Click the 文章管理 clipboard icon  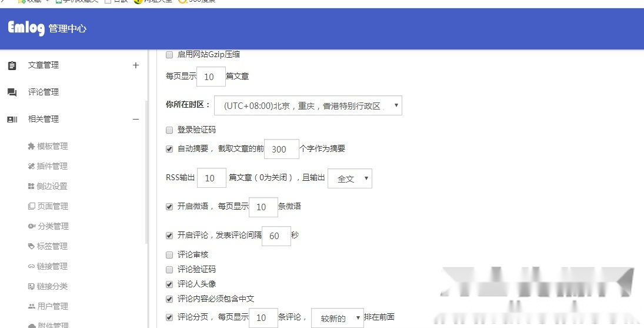(x=12, y=65)
